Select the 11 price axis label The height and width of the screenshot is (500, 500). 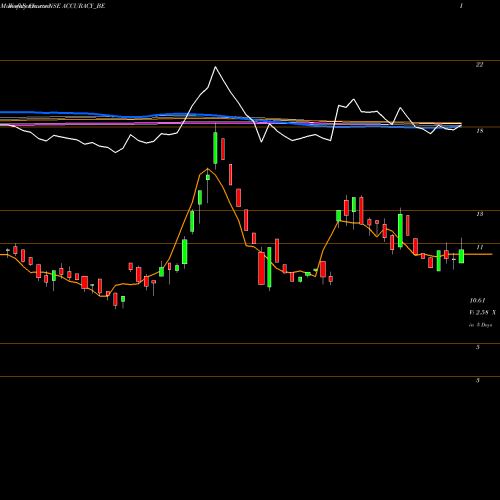479,247
